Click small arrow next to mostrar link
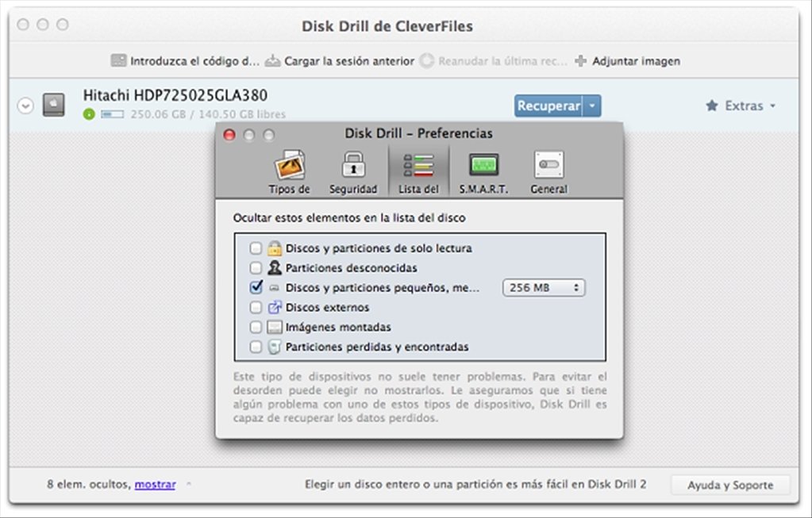This screenshot has height=518, width=812. pos(188,484)
